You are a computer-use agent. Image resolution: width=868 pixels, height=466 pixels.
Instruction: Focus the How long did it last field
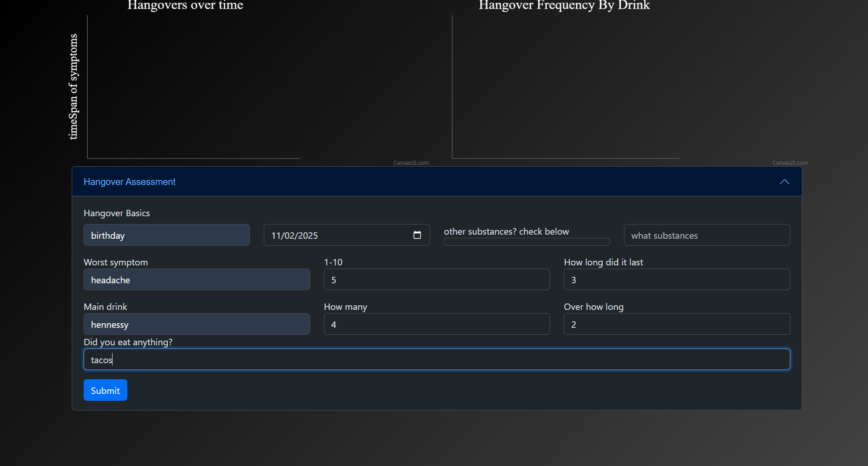tap(676, 280)
